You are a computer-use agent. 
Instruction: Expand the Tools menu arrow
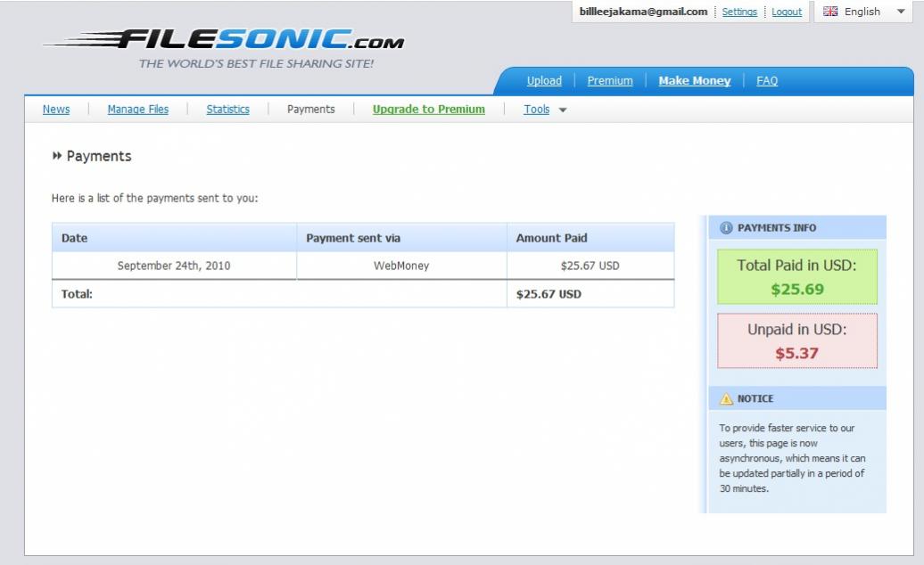[562, 110]
